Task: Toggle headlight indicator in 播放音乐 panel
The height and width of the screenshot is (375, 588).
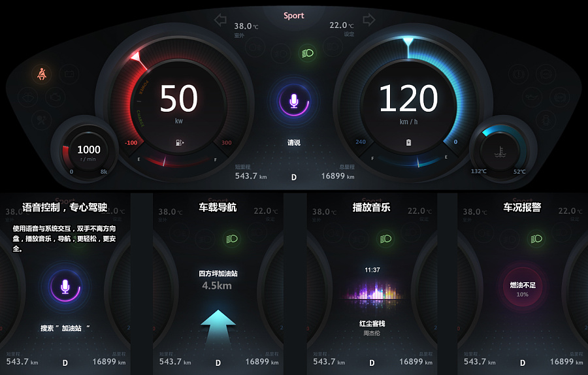Action: click(x=385, y=239)
